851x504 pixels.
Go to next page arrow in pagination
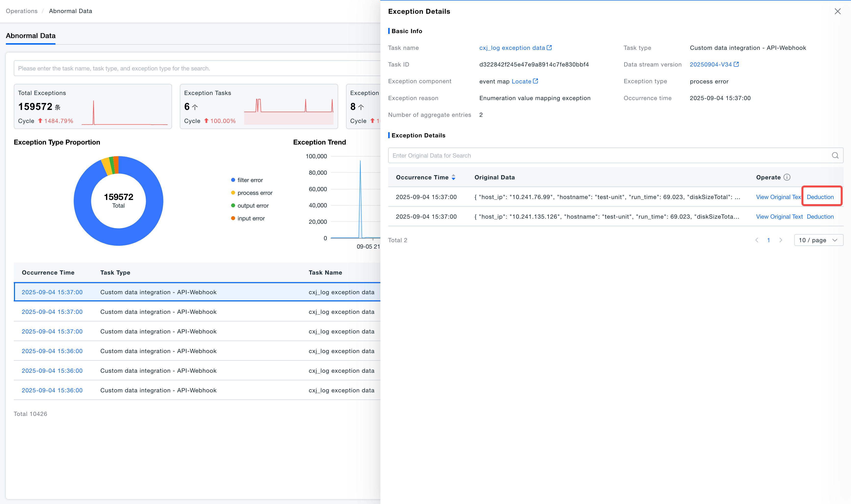781,240
